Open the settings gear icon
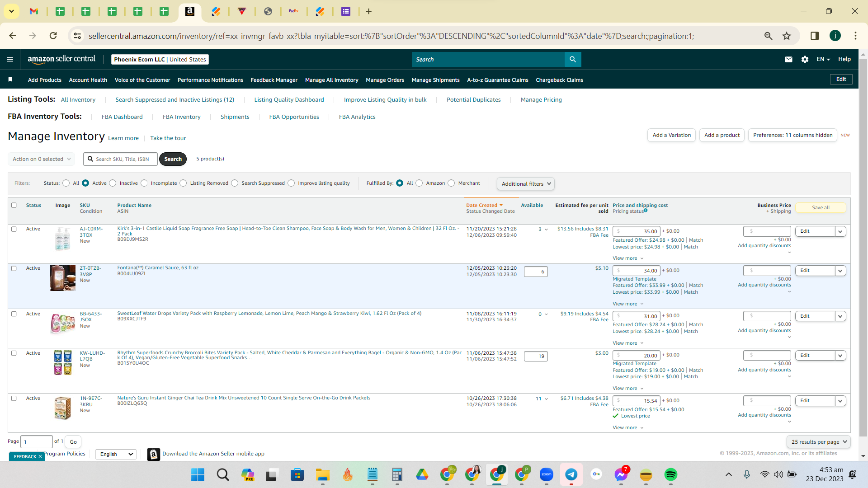The image size is (868, 488). click(805, 59)
